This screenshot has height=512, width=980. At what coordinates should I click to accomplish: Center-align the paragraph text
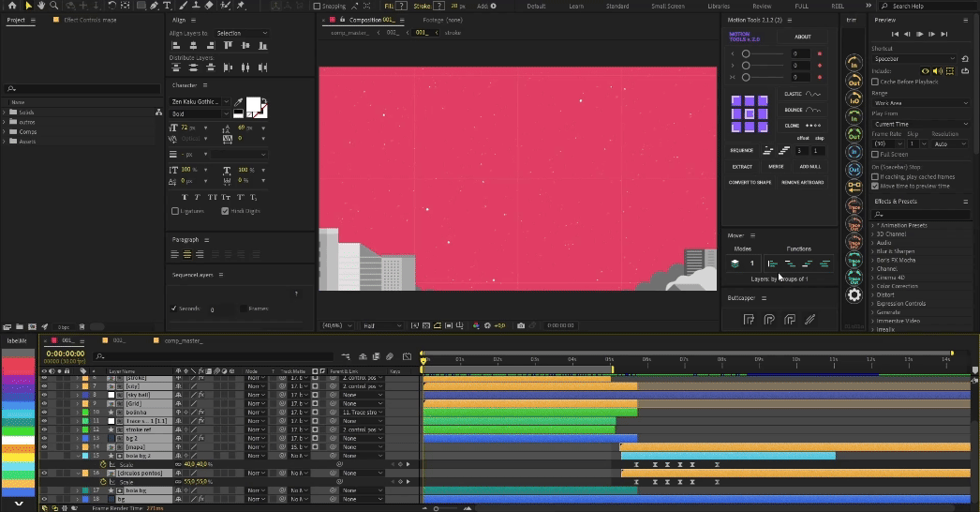186,254
